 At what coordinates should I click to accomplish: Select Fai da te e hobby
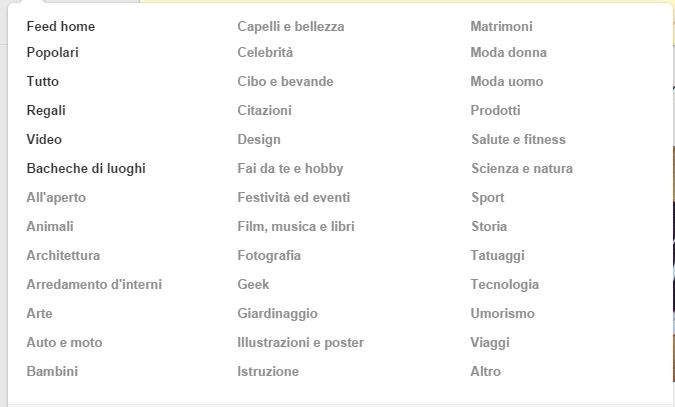tap(290, 168)
